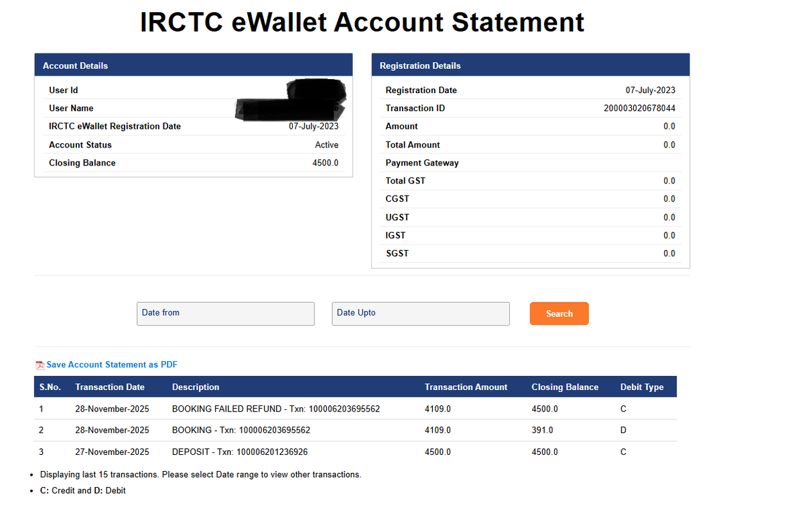The image size is (804, 532).
Task: Click the SGST label
Action: click(397, 253)
